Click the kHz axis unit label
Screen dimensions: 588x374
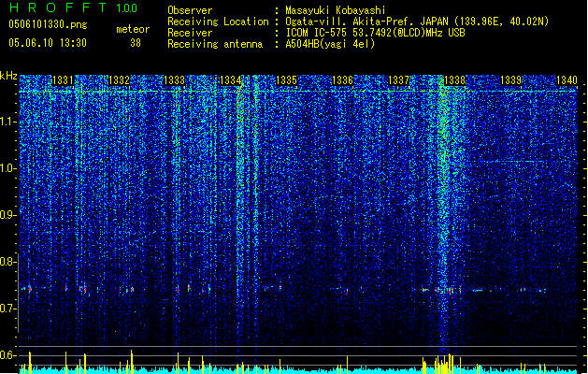(8, 76)
